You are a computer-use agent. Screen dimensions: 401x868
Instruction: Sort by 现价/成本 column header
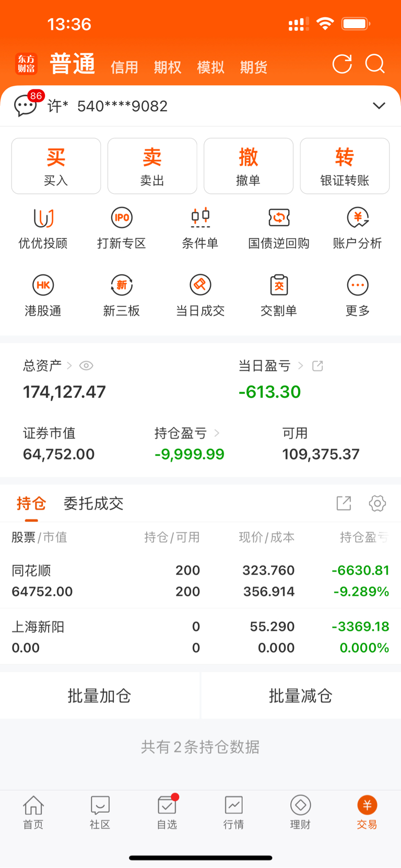tap(267, 537)
